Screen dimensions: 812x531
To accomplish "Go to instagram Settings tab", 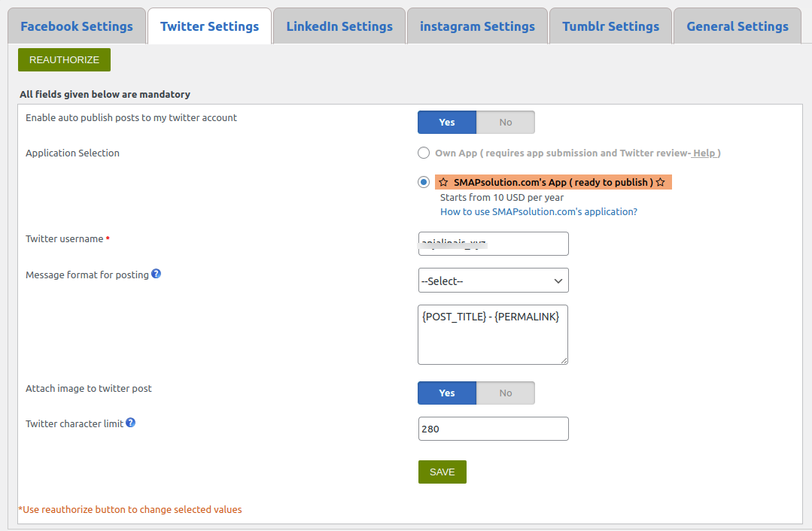I will 477,26.
